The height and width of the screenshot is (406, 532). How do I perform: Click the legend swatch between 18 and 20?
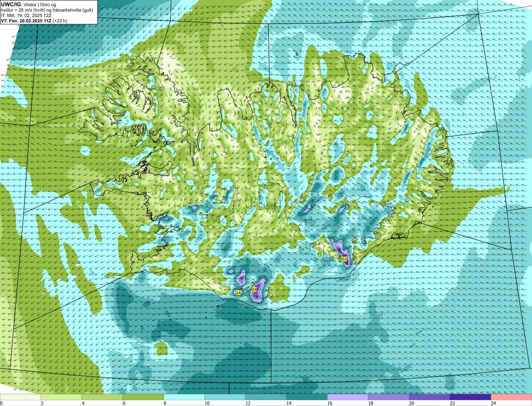coord(389,397)
